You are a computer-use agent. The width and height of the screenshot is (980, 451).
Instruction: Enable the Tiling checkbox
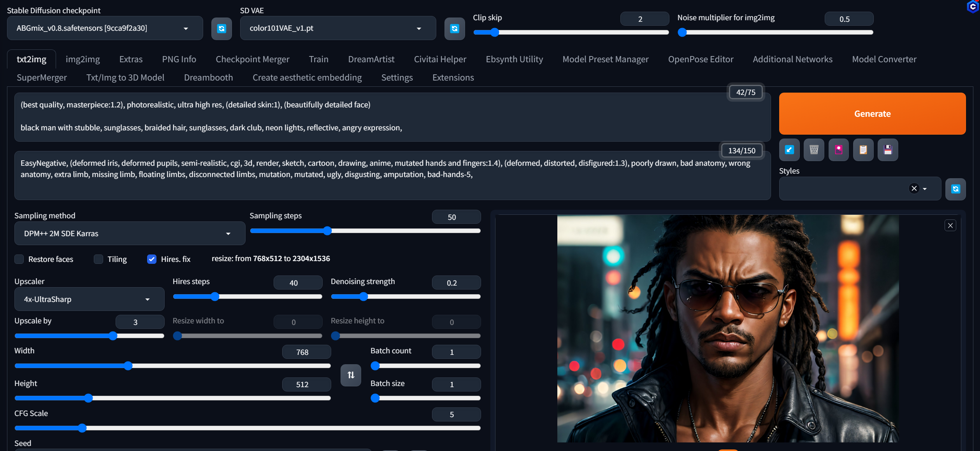click(x=98, y=259)
